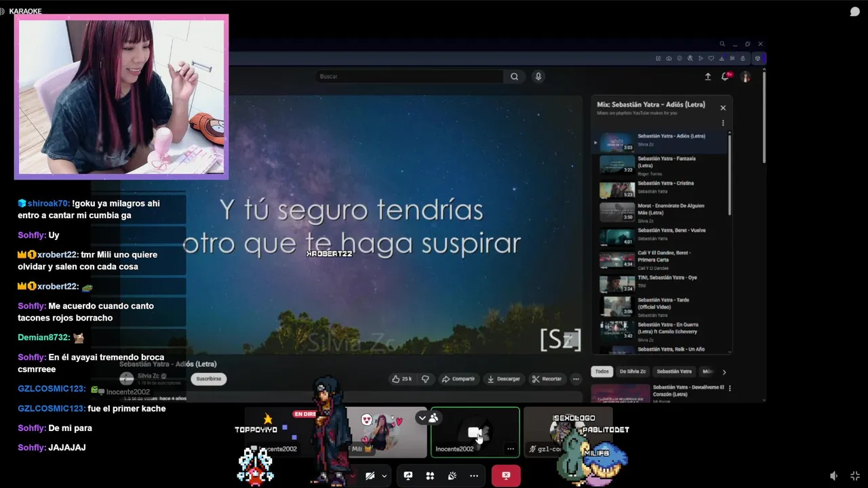Open browser shield privacy icon
The image size is (868, 488).
(x=679, y=58)
